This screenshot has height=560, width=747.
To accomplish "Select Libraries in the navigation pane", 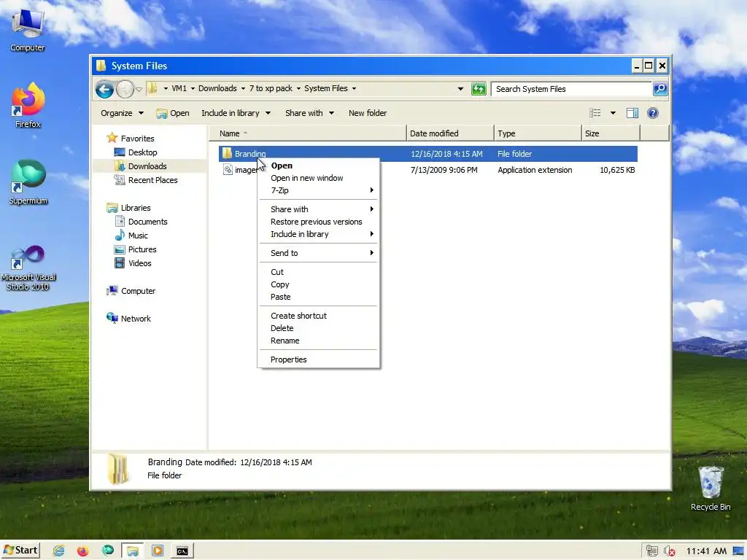I will [x=135, y=208].
